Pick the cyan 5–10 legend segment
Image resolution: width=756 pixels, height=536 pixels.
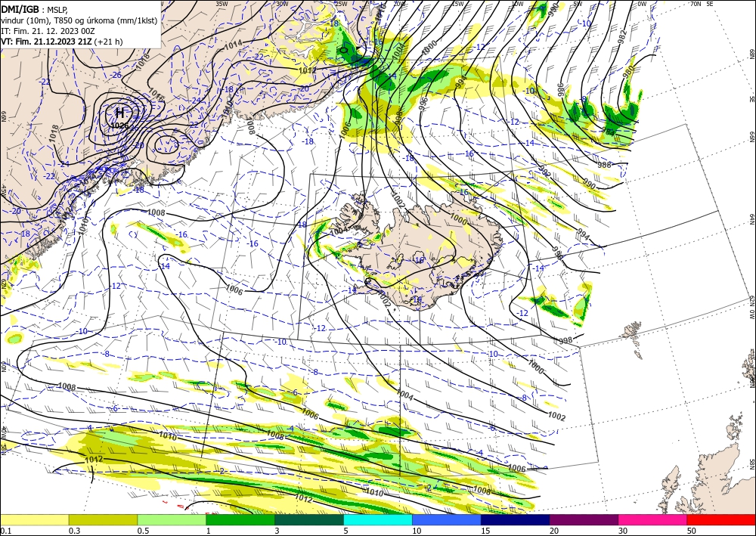(378, 519)
